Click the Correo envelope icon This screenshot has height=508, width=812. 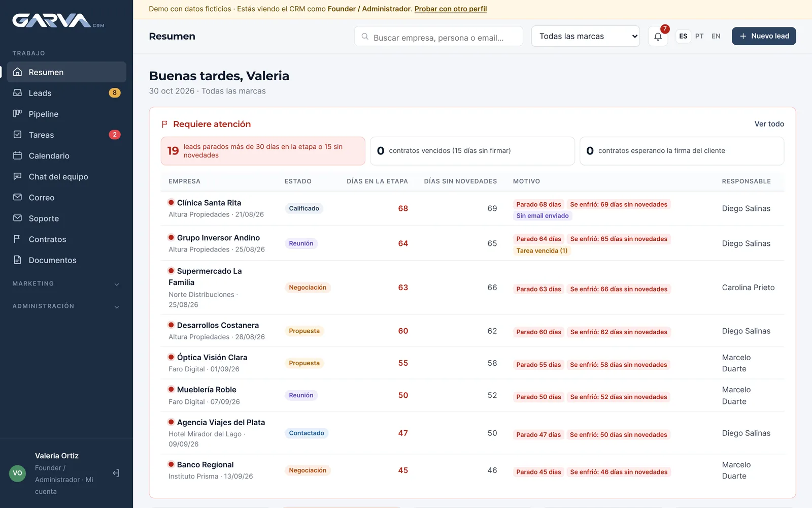18,197
